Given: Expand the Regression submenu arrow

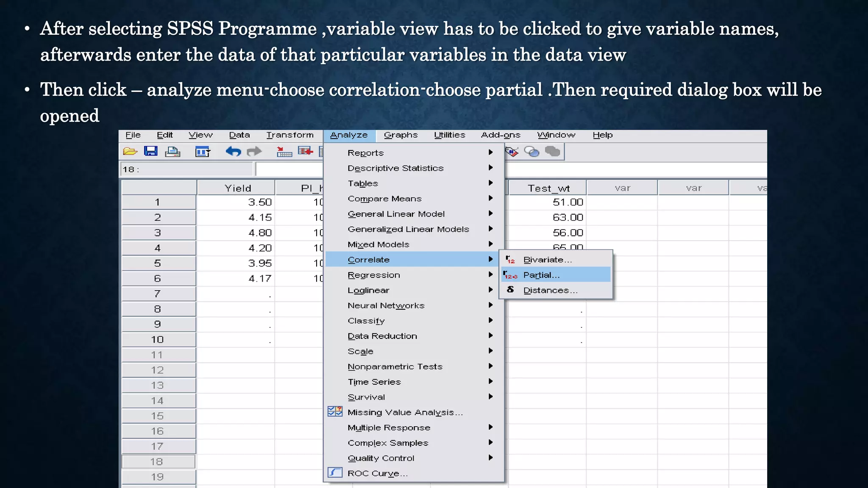Looking at the screenshot, I should (490, 274).
